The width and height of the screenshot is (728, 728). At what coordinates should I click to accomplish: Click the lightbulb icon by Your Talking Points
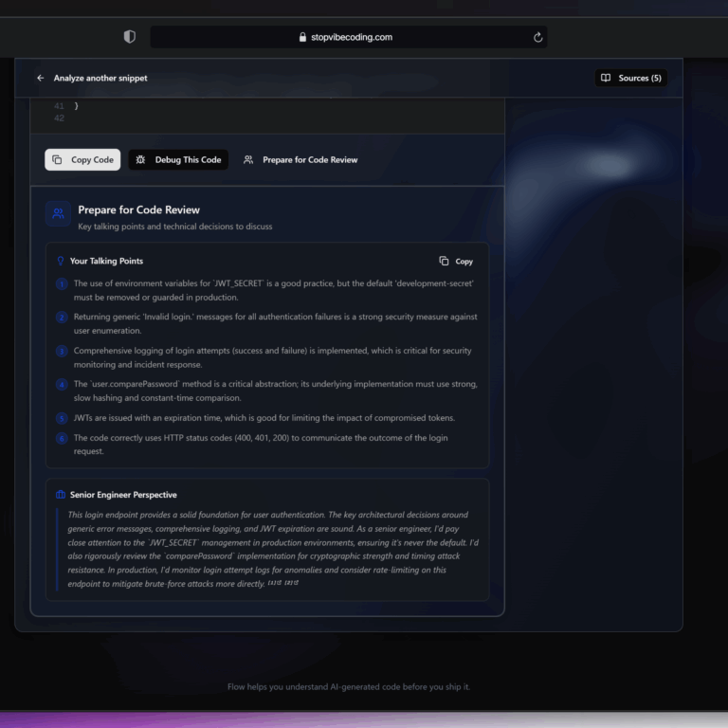[x=61, y=261]
